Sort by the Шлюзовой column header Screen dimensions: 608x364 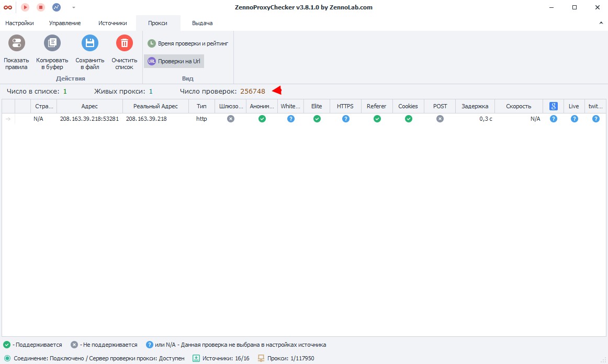tap(231, 106)
